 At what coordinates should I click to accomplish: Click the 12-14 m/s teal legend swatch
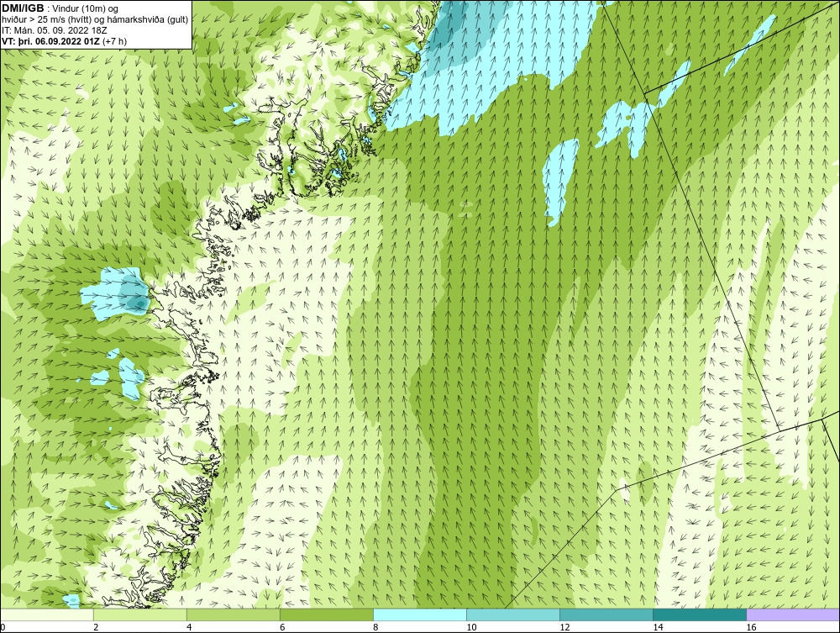(x=606, y=615)
